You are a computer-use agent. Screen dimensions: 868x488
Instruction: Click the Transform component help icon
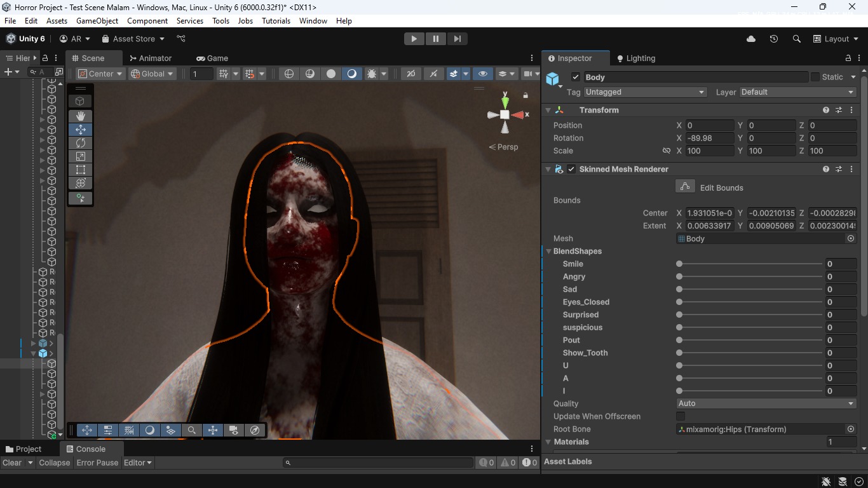(x=826, y=110)
